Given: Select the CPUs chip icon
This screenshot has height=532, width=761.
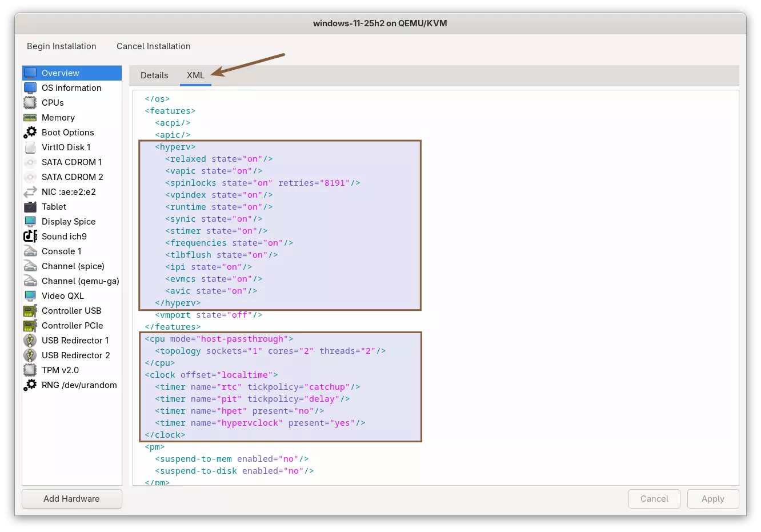Looking at the screenshot, I should pos(30,103).
